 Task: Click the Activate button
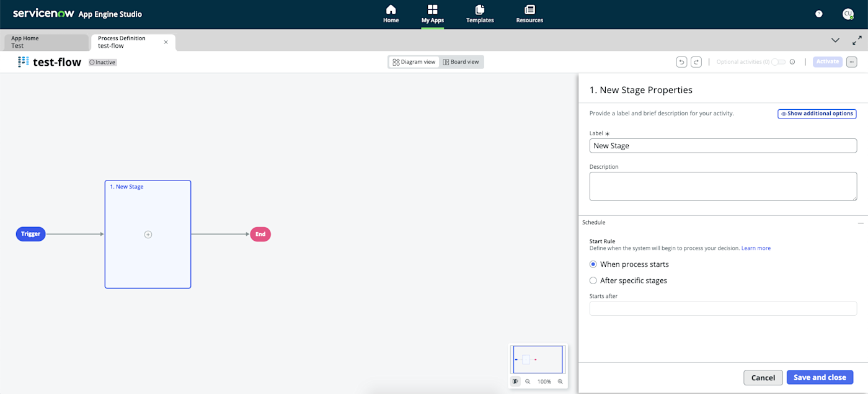click(x=828, y=62)
